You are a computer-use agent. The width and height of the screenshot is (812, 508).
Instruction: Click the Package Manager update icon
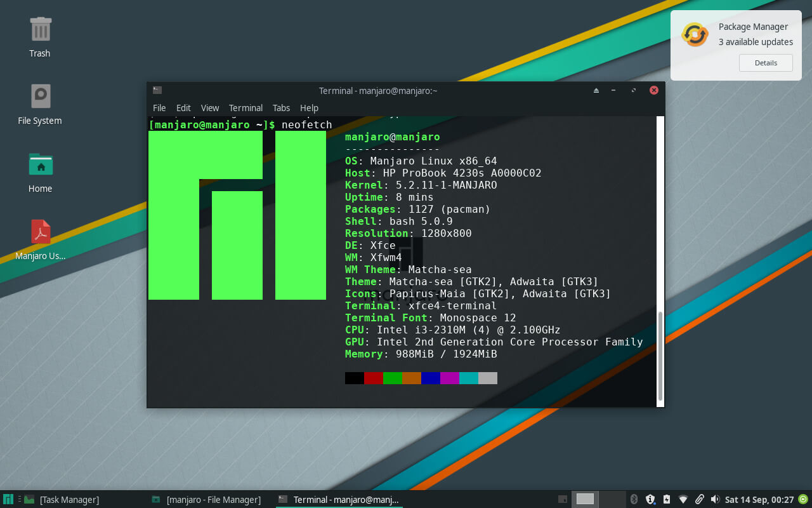[695, 36]
